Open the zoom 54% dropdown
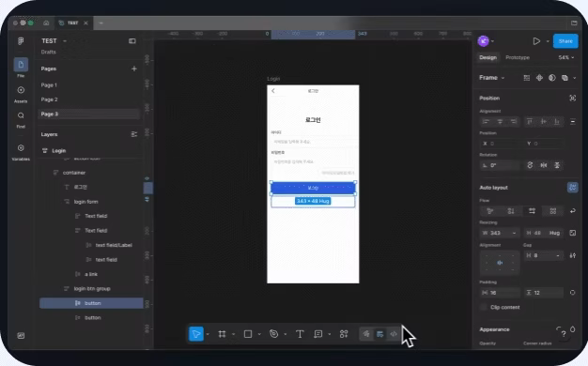Image resolution: width=588 pixels, height=366 pixels. [x=566, y=57]
